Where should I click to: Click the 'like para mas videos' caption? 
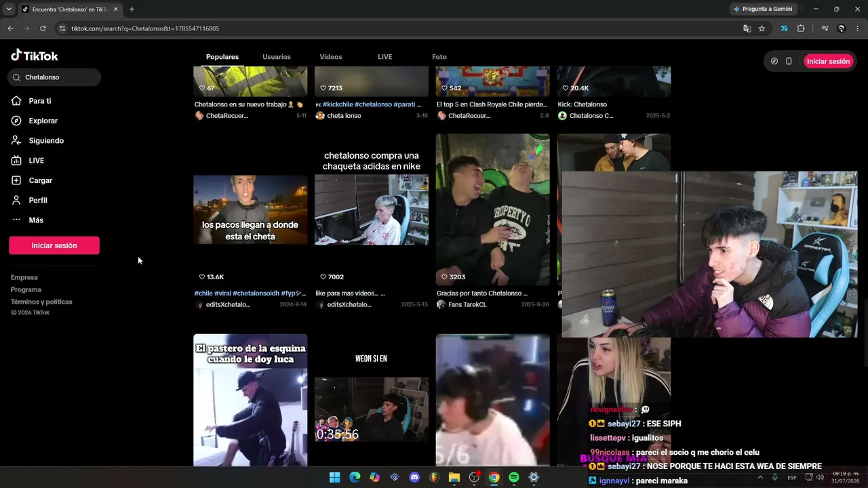click(350, 293)
